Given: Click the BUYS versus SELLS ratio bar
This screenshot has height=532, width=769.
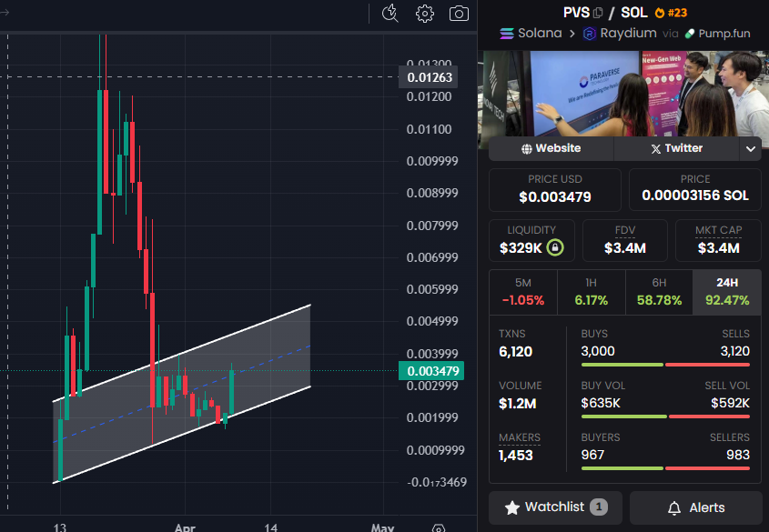Looking at the screenshot, I should tap(665, 365).
